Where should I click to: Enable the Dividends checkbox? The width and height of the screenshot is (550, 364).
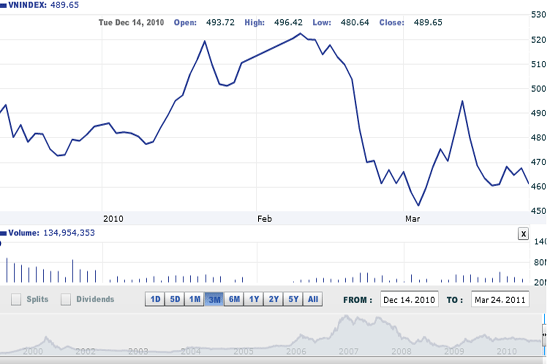pos(66,299)
